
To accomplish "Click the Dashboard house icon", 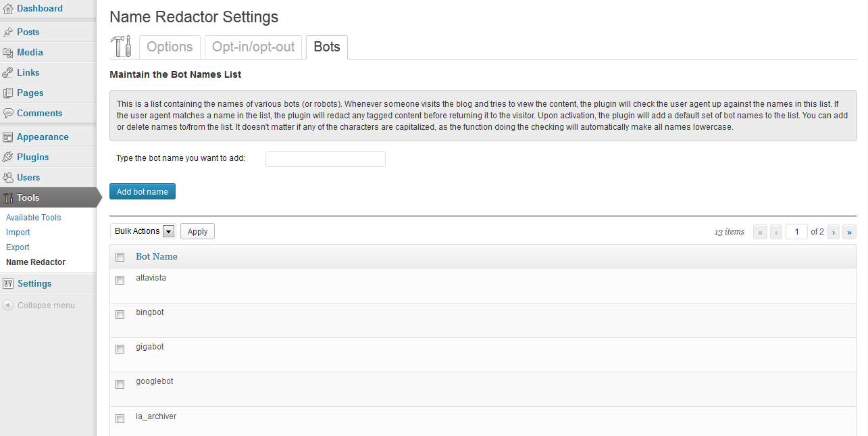I will tap(8, 9).
